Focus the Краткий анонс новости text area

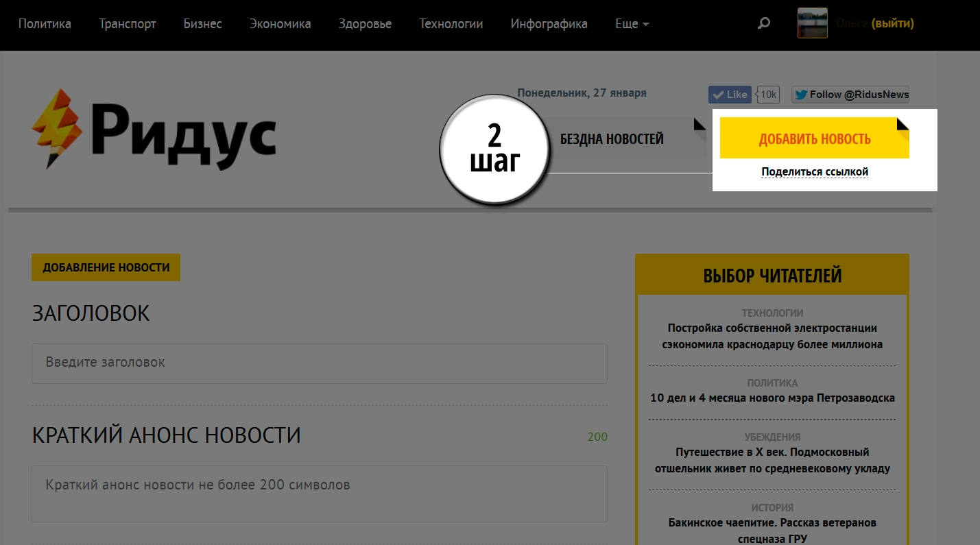pyautogui.click(x=319, y=494)
